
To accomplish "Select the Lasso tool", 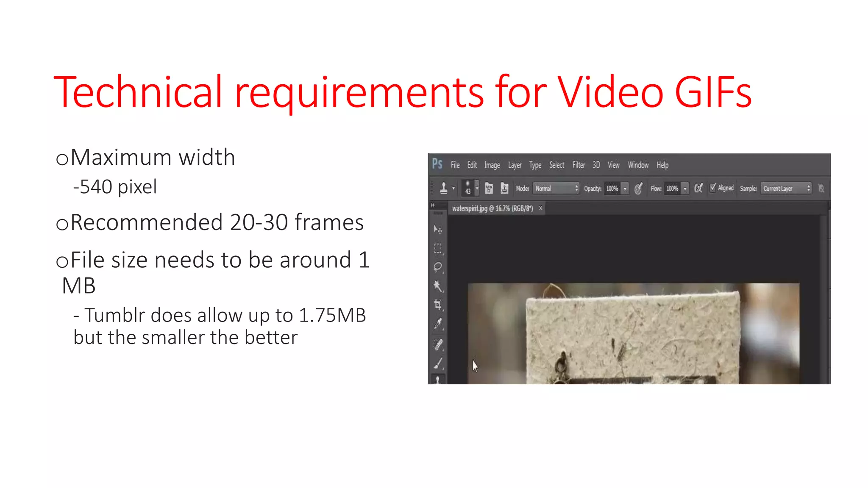I will coord(438,267).
